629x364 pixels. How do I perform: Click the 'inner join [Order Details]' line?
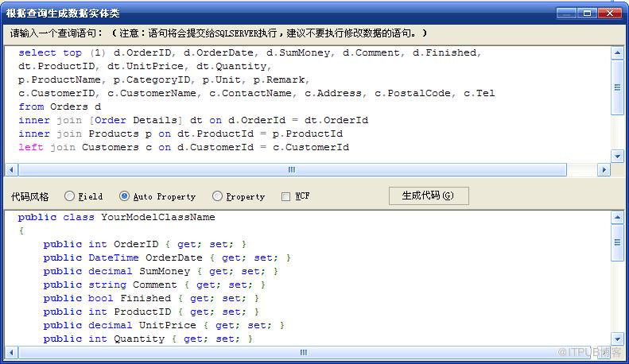point(193,120)
